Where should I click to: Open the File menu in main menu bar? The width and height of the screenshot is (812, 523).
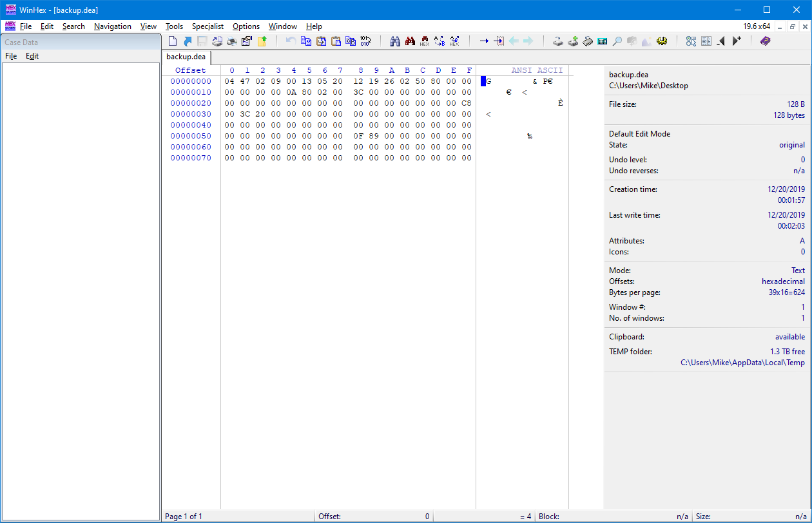[26, 26]
